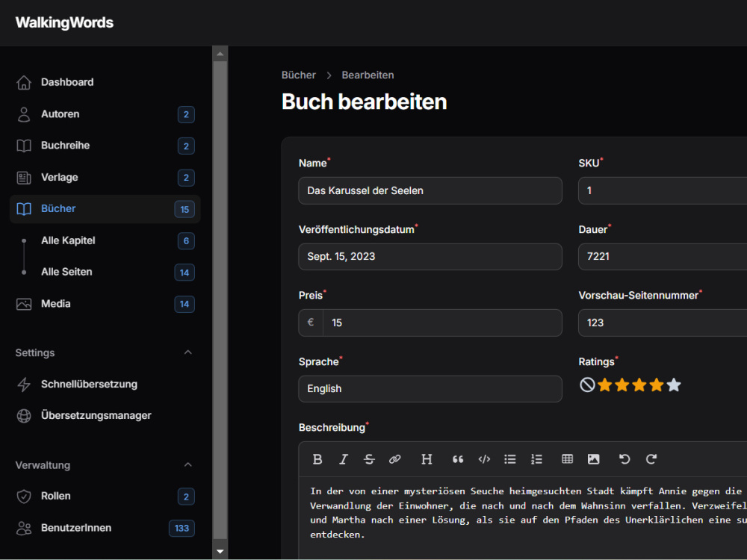Image resolution: width=747 pixels, height=560 pixels.
Task: Apply strikethrough formatting in the editor
Action: click(369, 459)
